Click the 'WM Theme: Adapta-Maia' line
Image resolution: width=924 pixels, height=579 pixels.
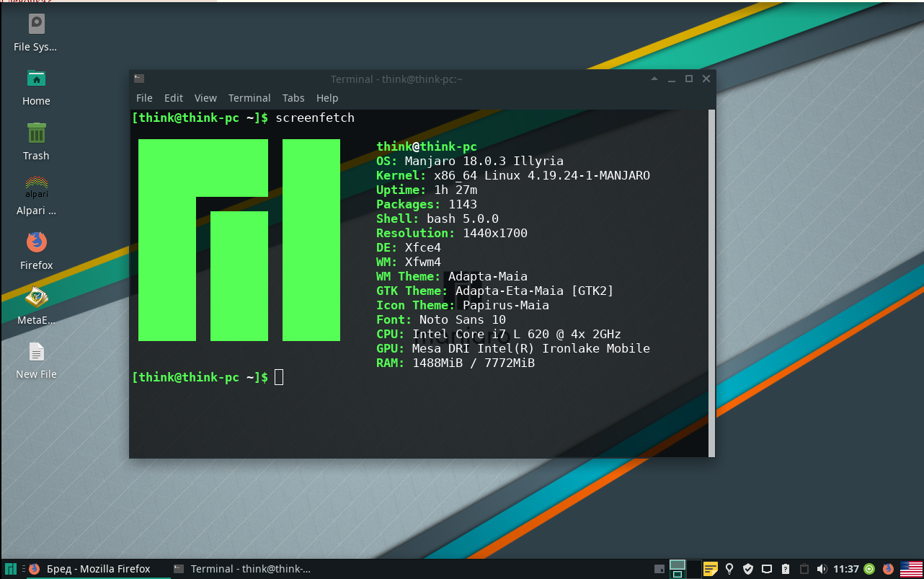[x=452, y=276]
